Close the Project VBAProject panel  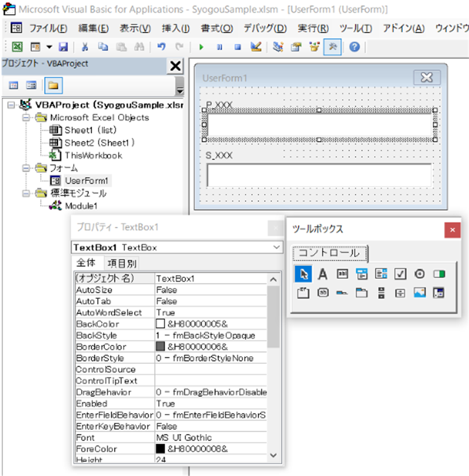point(175,66)
